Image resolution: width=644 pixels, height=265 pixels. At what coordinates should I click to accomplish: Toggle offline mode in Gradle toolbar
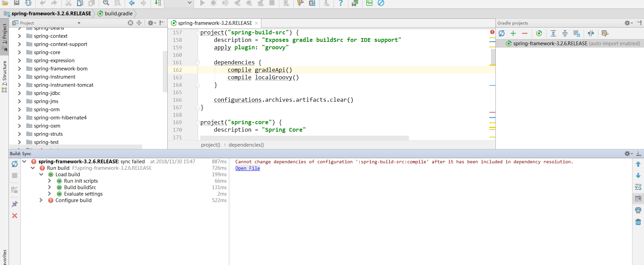click(x=591, y=33)
